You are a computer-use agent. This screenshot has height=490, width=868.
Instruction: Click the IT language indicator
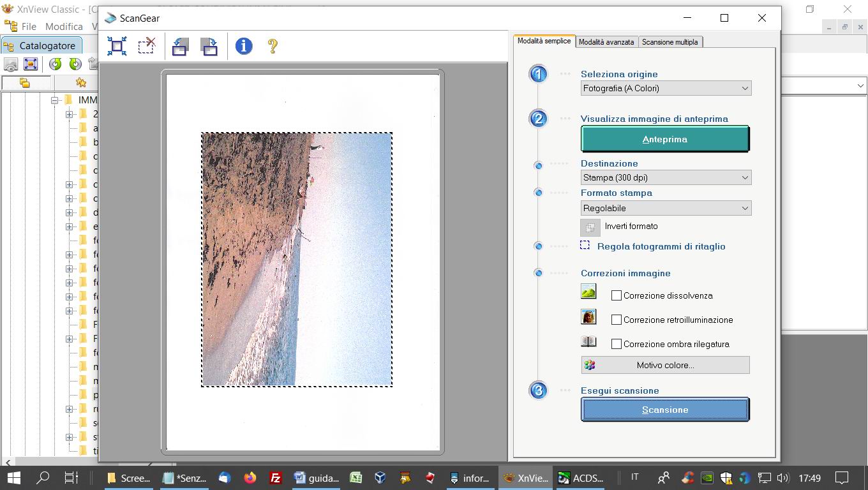coord(634,477)
